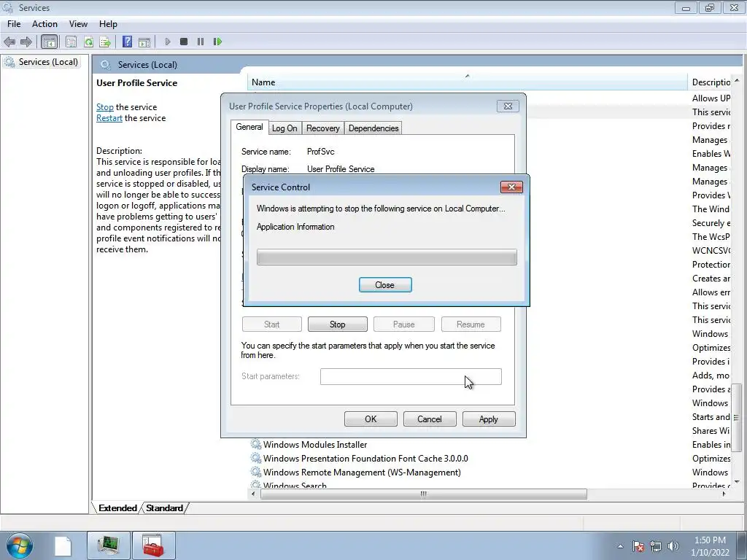
Task: Open the File menu
Action: tap(14, 24)
